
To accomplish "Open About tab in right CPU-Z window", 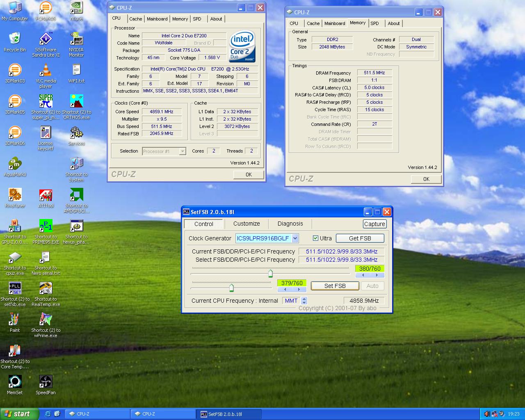I will pos(394,23).
